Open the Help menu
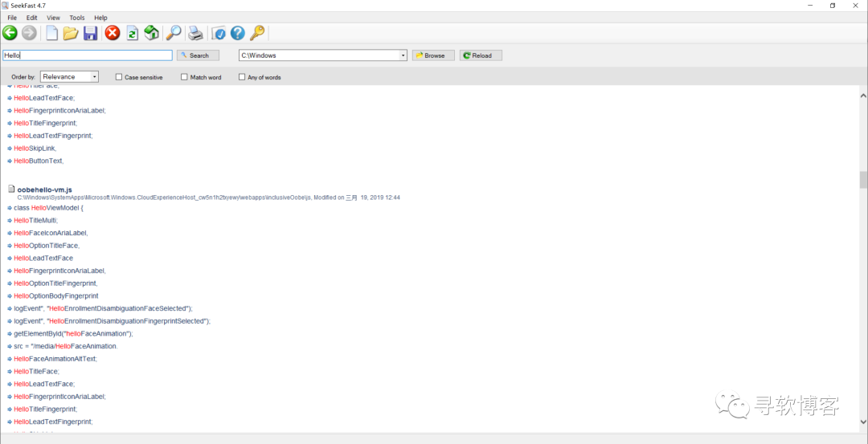868x444 pixels. click(x=100, y=18)
